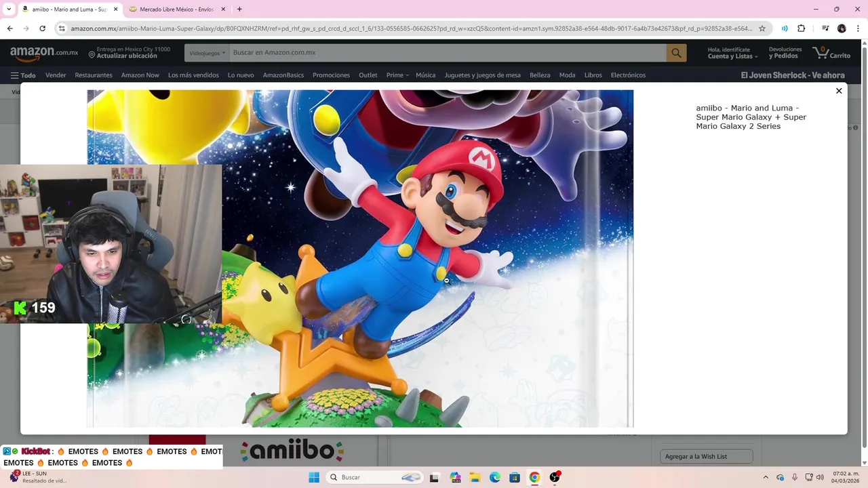The height and width of the screenshot is (488, 868).
Task: Go back one page in Chrome
Action: [10, 28]
